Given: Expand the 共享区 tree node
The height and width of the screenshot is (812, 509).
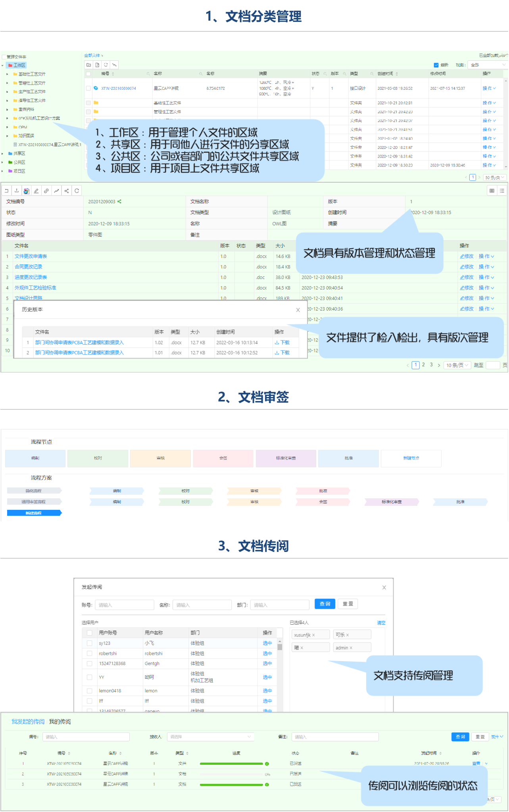Looking at the screenshot, I should 3,153.
